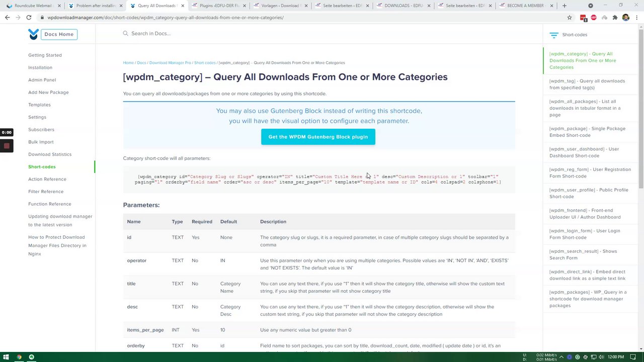Show hidden system tray icons

pyautogui.click(x=562, y=357)
